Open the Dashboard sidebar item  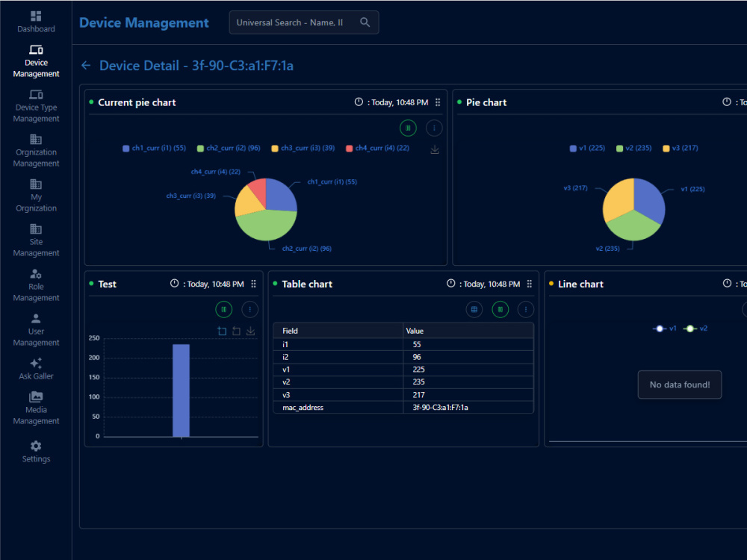click(x=36, y=22)
